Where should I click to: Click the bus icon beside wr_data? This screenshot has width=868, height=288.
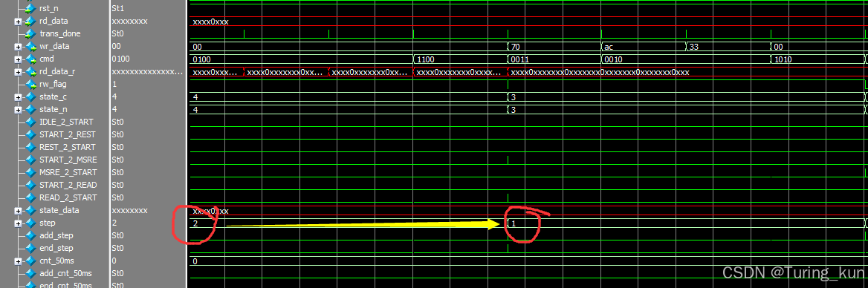point(30,47)
